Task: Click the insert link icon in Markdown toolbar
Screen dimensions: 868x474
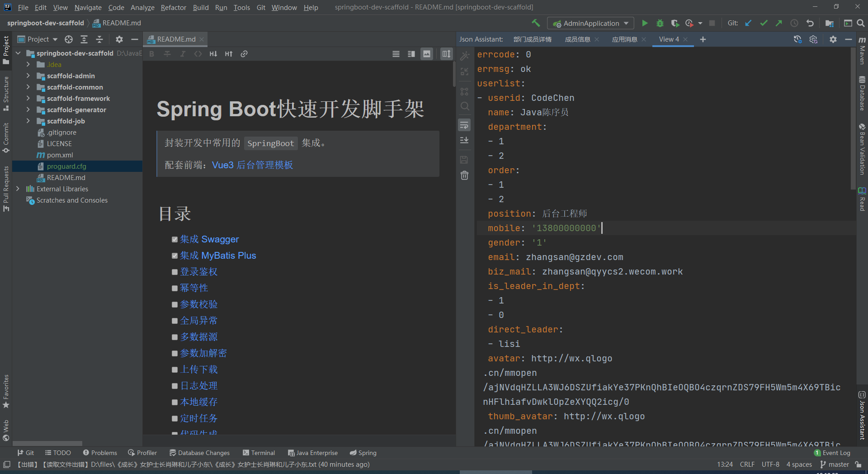Action: coord(244,54)
